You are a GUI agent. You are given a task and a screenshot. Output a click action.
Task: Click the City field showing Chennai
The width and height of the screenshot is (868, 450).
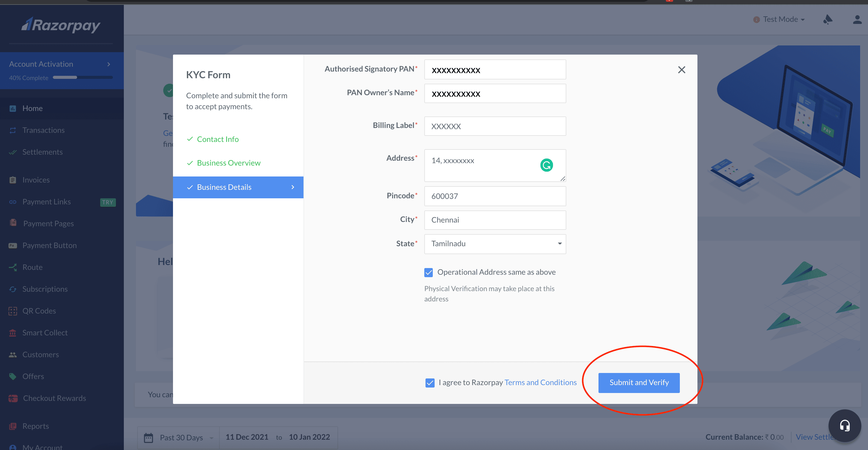tap(495, 220)
